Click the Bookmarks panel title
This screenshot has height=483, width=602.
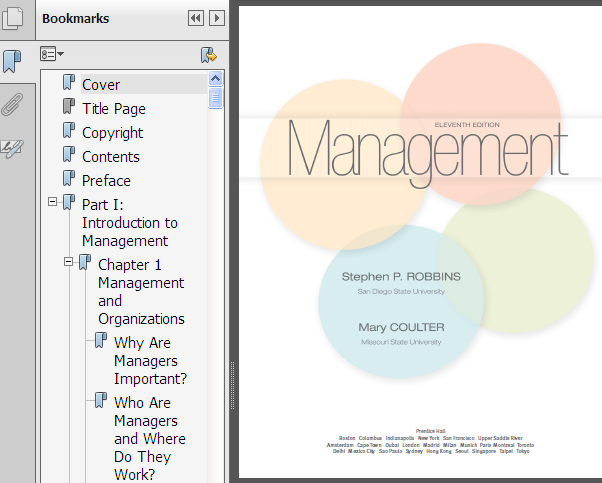(x=76, y=18)
